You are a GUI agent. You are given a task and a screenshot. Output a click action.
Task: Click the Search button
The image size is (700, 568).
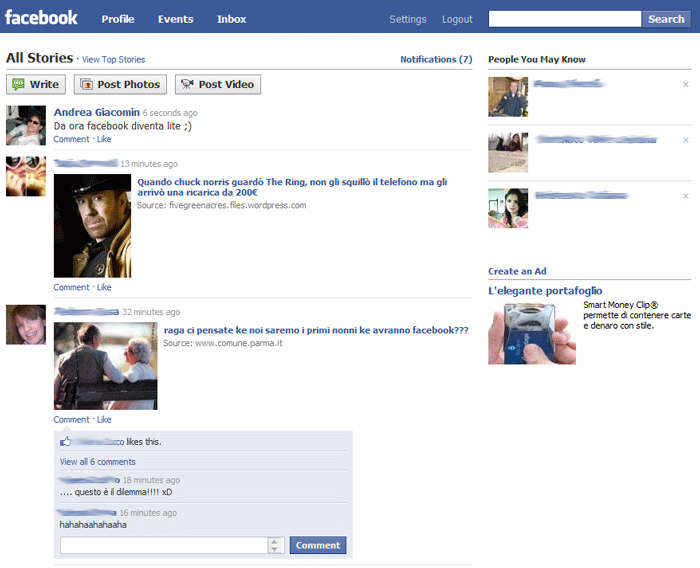(x=666, y=19)
